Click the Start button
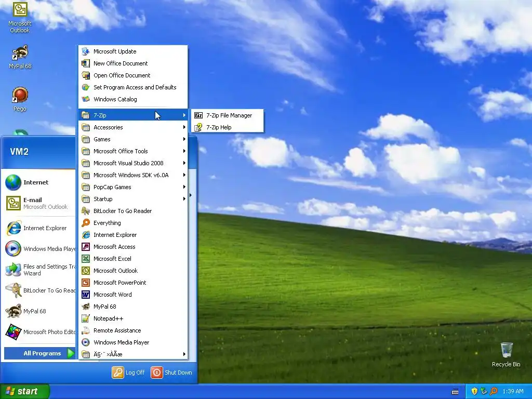This screenshot has height=399, width=532. tap(25, 391)
